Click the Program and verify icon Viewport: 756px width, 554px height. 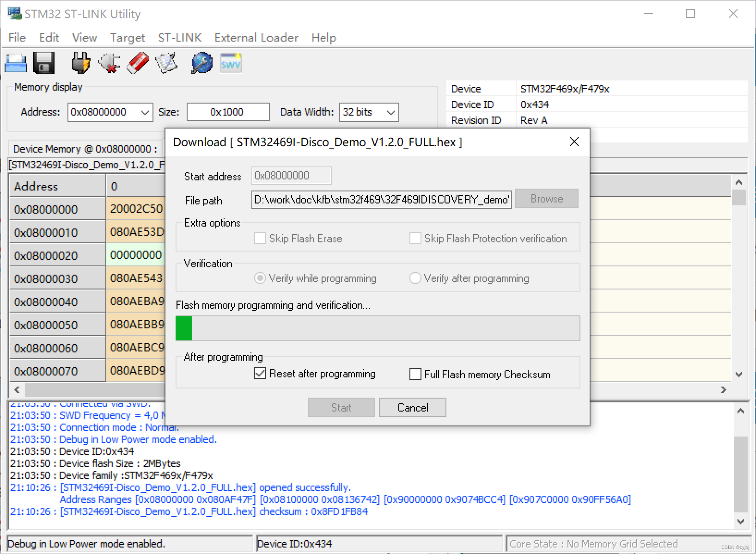click(x=166, y=63)
